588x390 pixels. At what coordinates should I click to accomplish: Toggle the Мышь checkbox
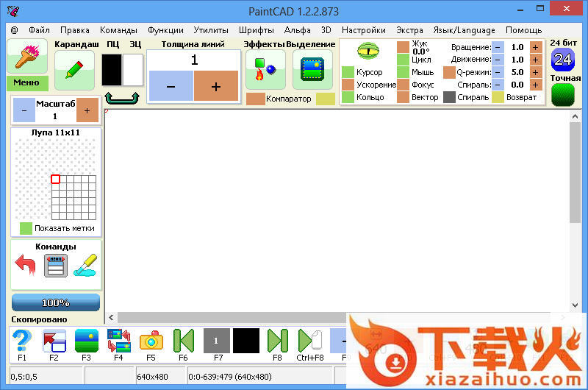coord(403,72)
